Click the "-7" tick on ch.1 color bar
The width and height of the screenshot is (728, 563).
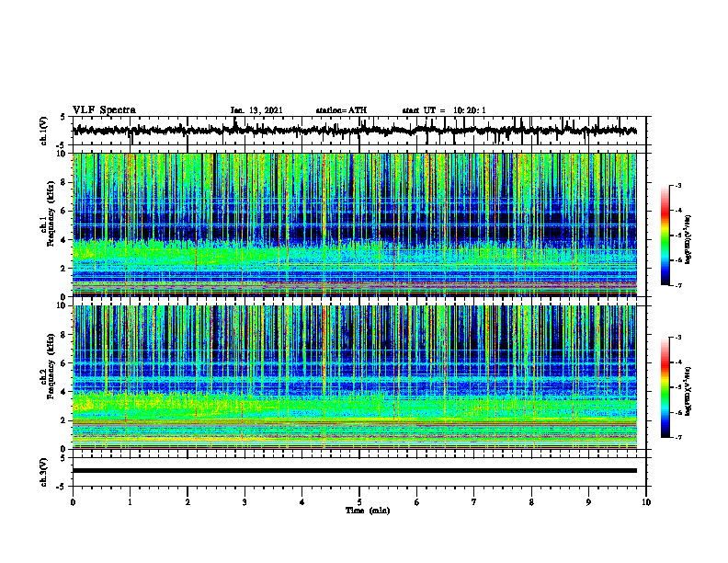point(677,285)
